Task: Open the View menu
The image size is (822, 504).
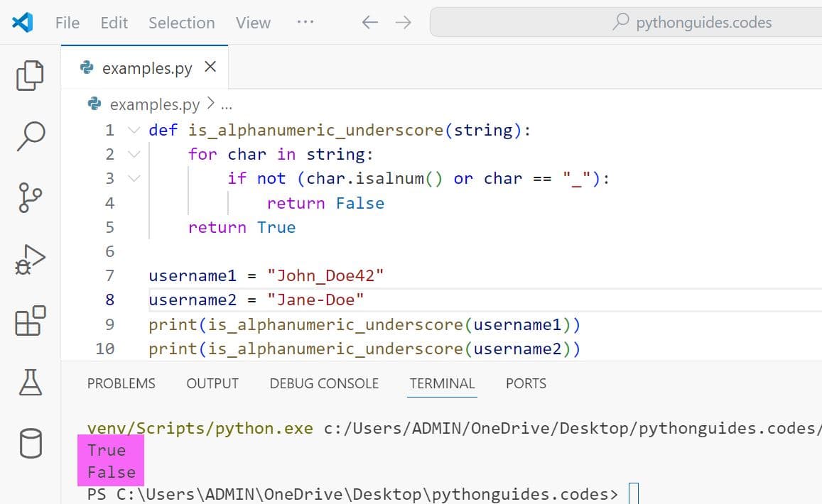Action: [253, 23]
